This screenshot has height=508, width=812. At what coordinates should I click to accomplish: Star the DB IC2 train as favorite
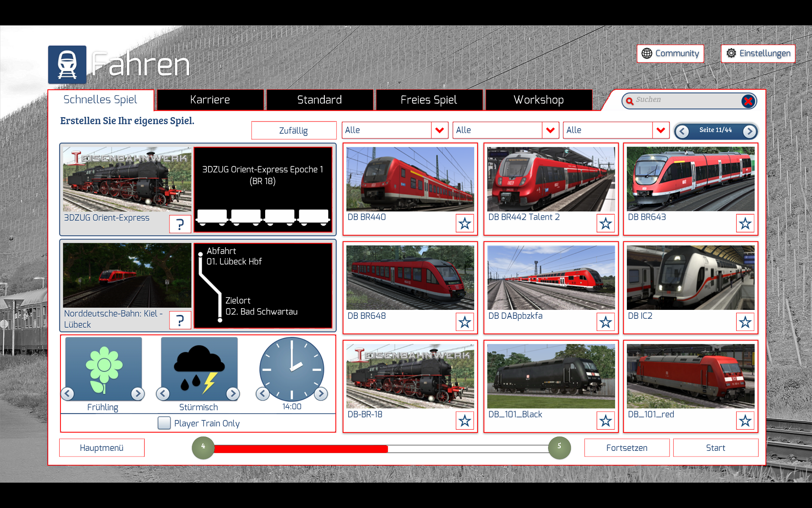(745, 322)
